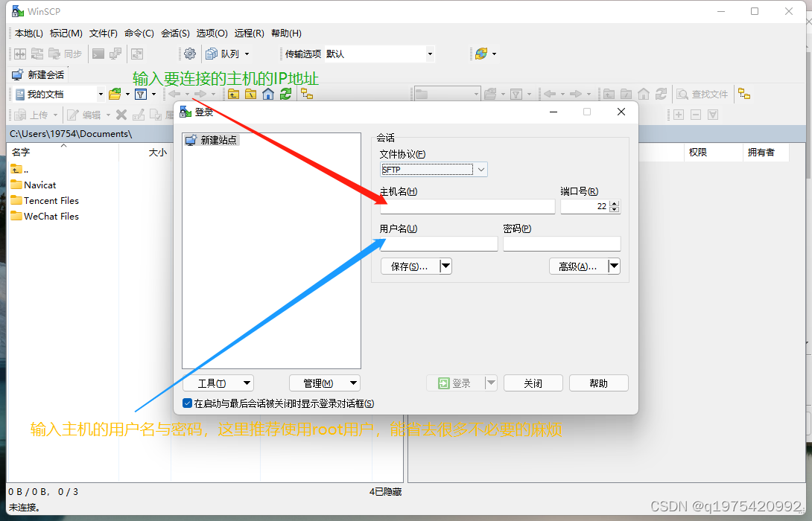Image resolution: width=812 pixels, height=521 pixels.
Task: Click the 同步 synchronize toolbar button
Action: point(66,54)
